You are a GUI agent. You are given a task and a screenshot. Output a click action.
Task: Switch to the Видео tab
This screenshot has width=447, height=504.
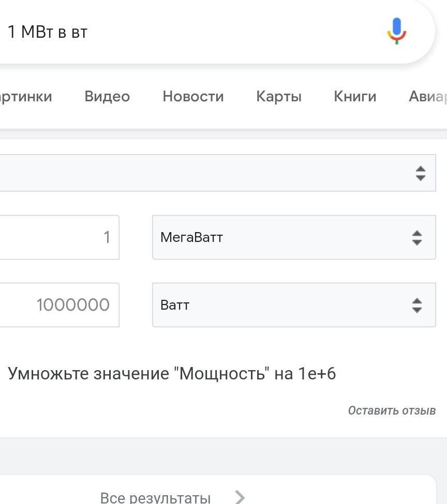click(x=107, y=97)
